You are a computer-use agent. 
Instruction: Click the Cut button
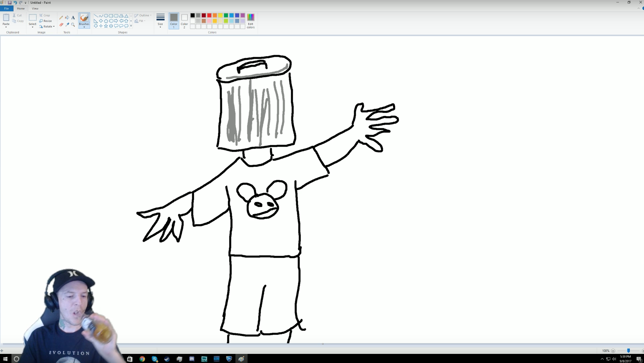17,15
